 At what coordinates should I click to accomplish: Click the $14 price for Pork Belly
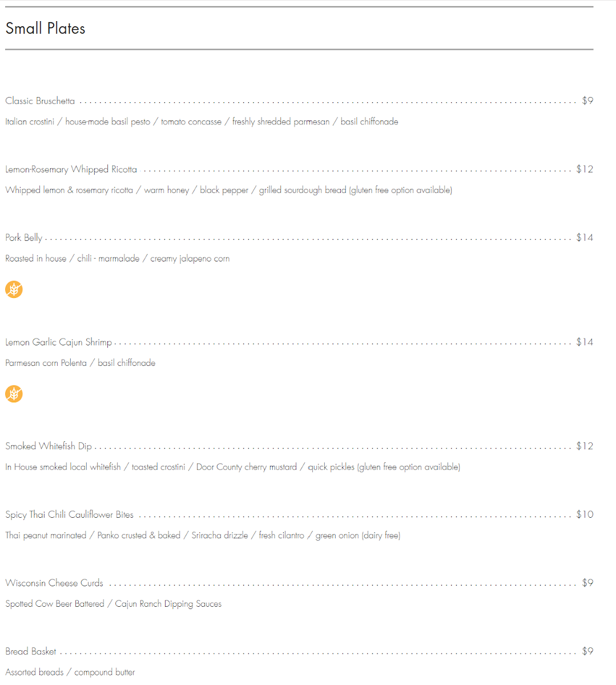click(585, 238)
